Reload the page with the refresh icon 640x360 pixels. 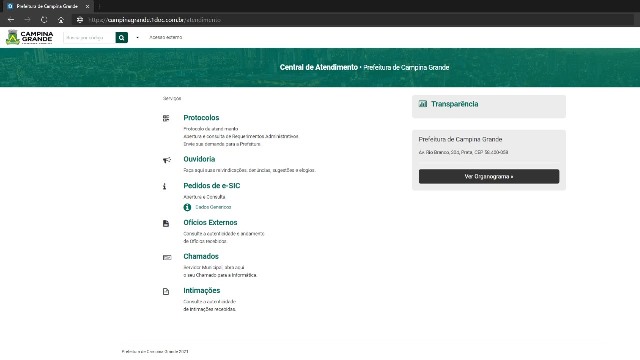tap(44, 20)
